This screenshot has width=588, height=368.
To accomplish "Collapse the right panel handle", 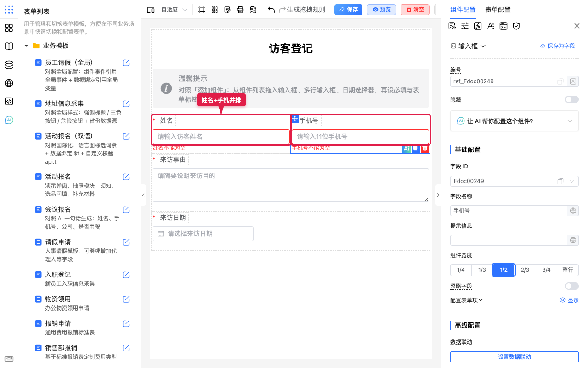I will 438,195.
